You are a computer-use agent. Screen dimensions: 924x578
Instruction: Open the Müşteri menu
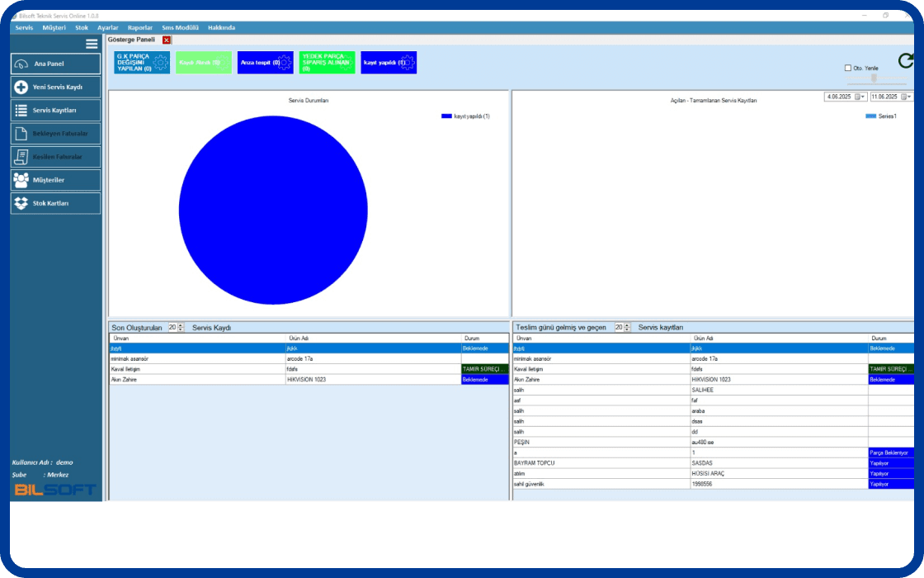coord(54,28)
